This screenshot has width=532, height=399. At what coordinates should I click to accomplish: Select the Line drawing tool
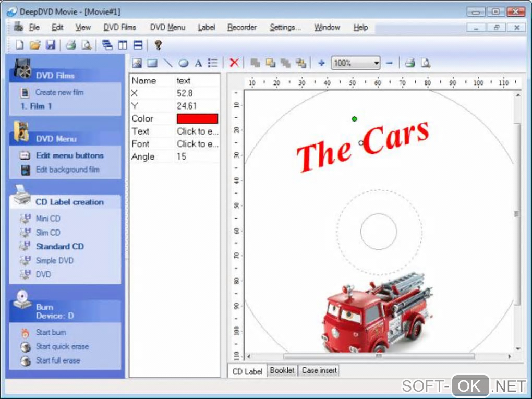coord(168,63)
